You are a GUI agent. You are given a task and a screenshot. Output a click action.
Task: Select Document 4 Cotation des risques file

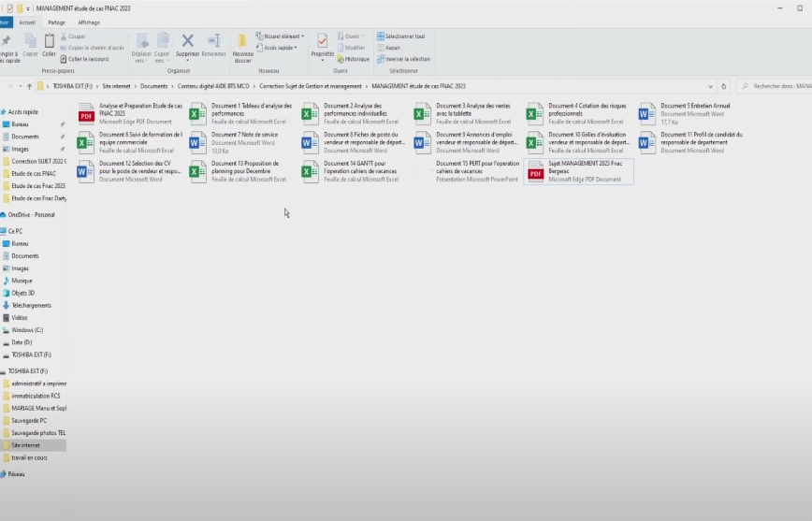coord(579,113)
